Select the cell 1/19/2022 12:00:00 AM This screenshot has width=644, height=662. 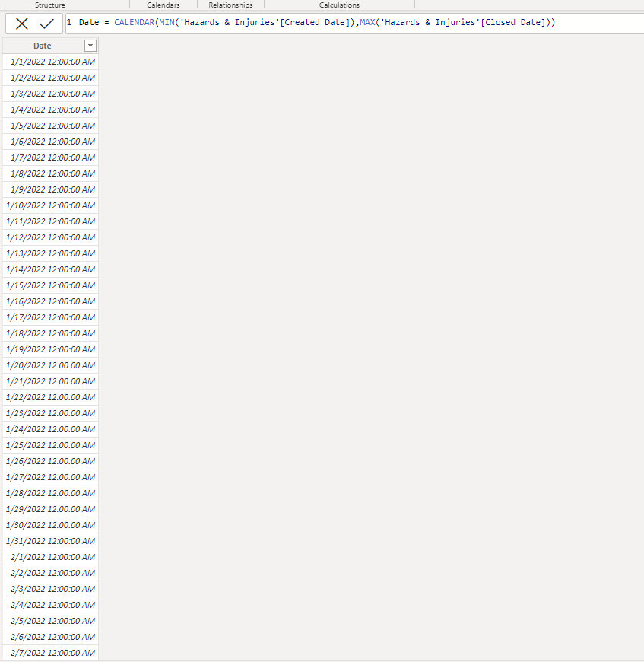tap(50, 349)
